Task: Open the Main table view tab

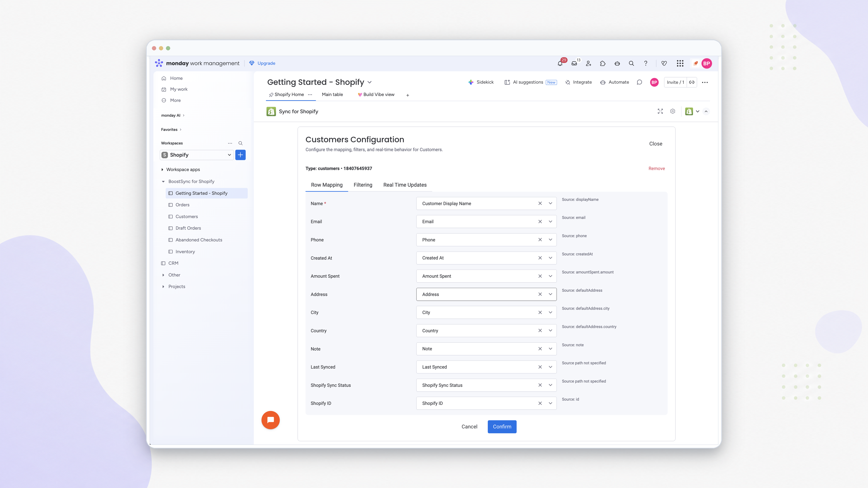Action: pyautogui.click(x=332, y=95)
